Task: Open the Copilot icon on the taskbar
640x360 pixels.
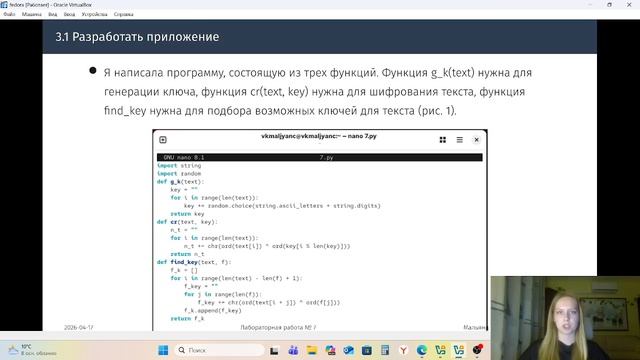Action: click(x=330, y=350)
